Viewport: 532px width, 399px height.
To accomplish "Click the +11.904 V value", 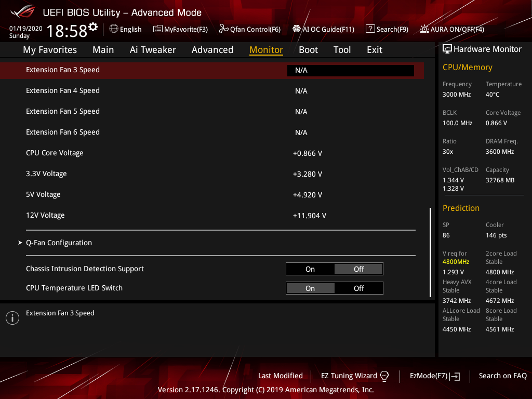I will click(x=310, y=216).
